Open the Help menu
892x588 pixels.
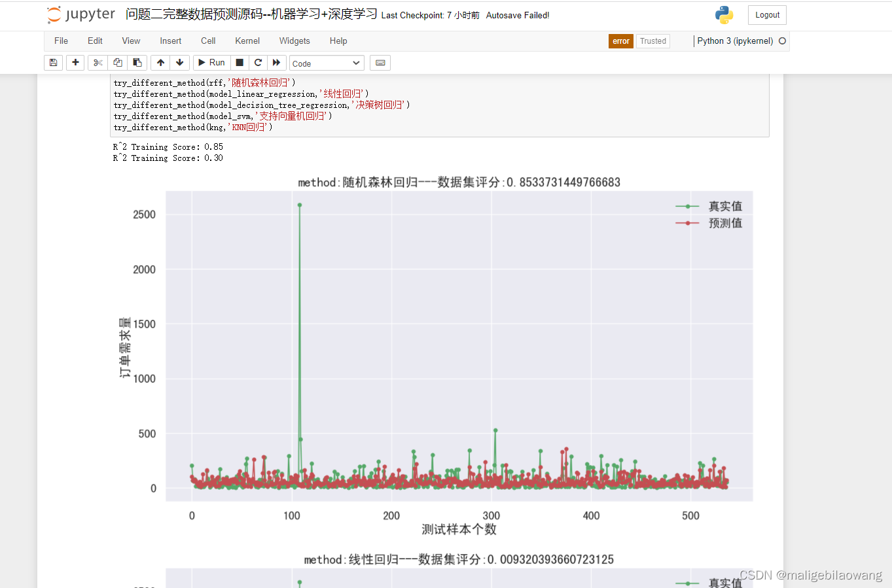point(338,41)
